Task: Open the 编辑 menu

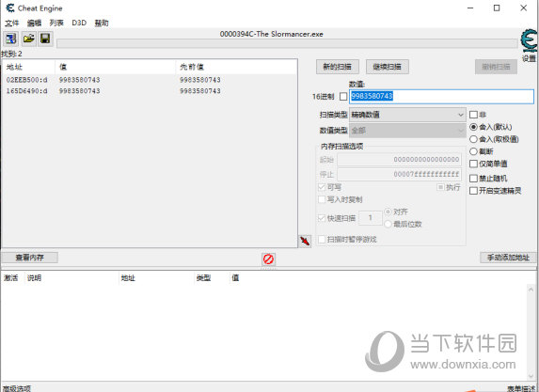Action: 34,23
